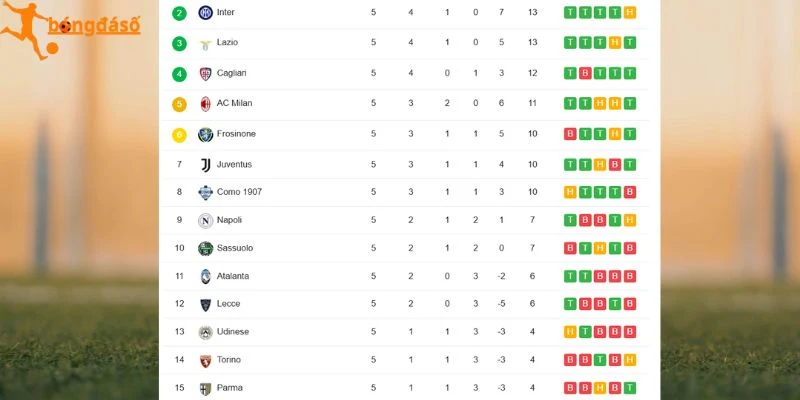
Task: Click the Lazio eagle crest icon
Action: [206, 44]
